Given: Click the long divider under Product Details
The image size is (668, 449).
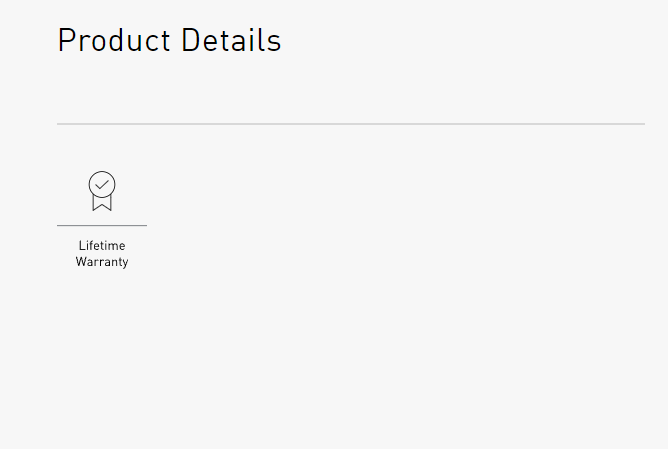Looking at the screenshot, I should (x=350, y=124).
